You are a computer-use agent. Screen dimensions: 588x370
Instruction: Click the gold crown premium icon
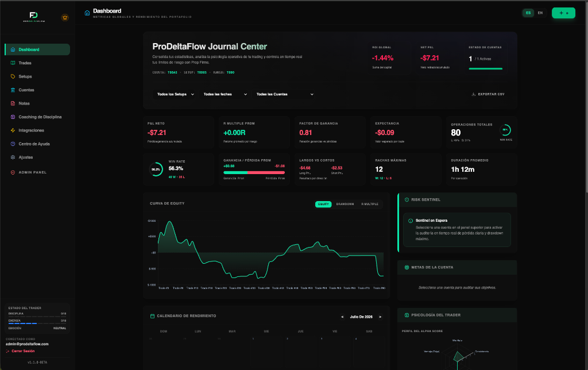click(65, 17)
